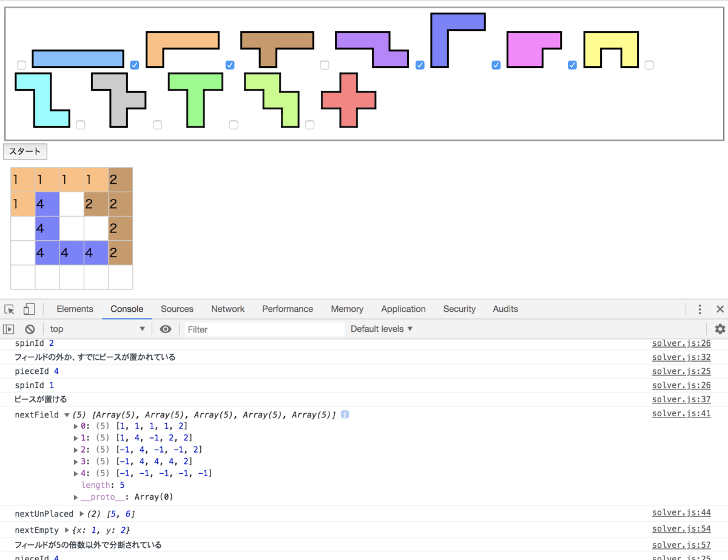Show the console sidebar panel icon

[8, 329]
